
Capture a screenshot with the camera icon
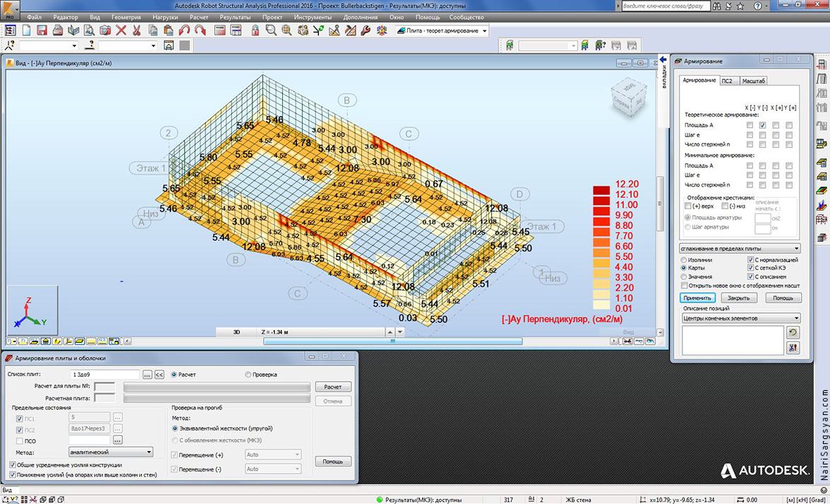point(105,30)
